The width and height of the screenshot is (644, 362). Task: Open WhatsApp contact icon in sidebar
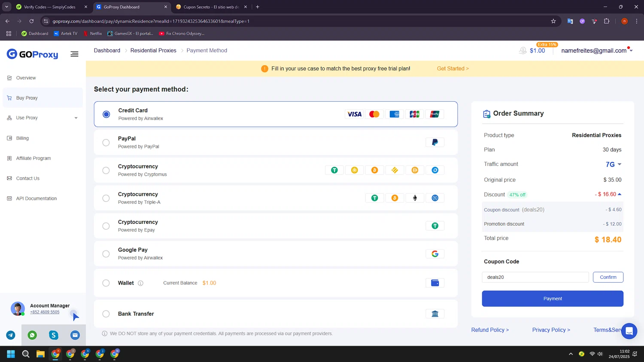[x=32, y=335]
